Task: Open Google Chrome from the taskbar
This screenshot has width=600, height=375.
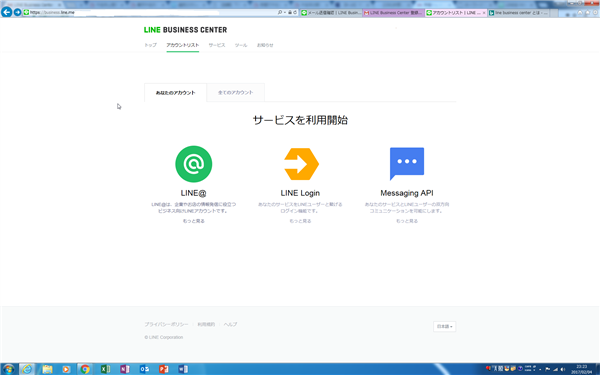Action: [85, 369]
